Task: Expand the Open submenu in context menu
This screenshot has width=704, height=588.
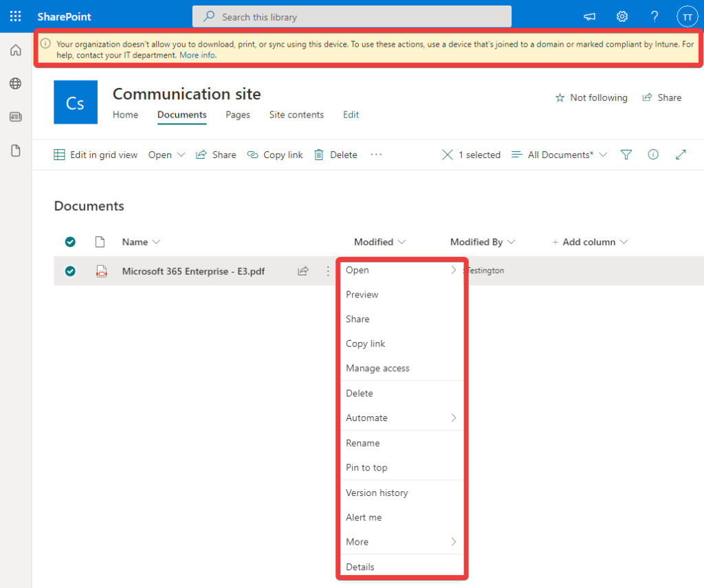Action: coord(401,270)
